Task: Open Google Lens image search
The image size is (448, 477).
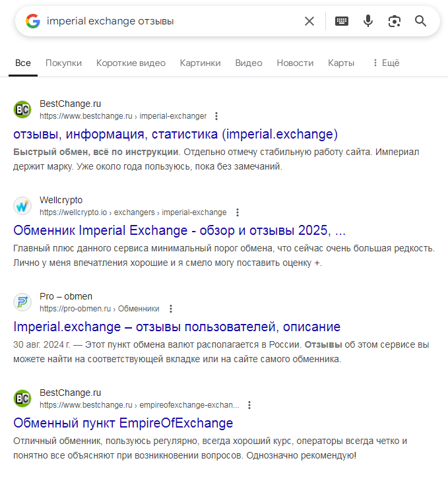Action: click(x=395, y=21)
